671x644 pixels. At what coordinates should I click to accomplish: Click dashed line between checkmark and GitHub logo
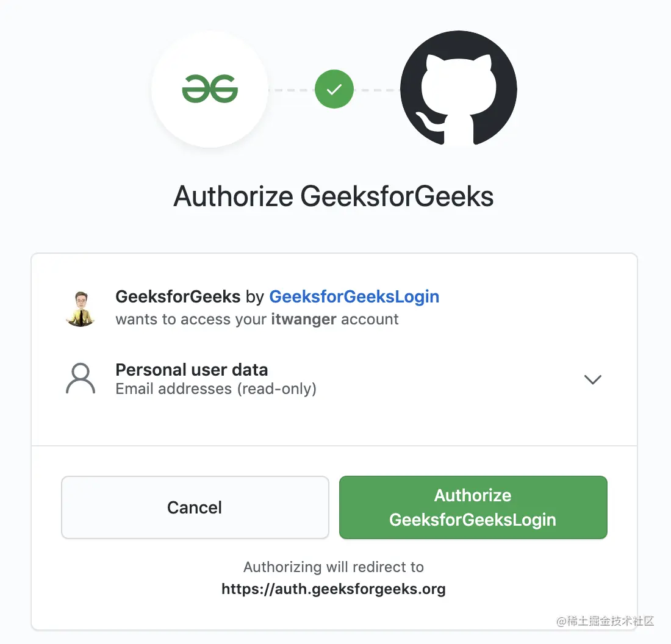[x=377, y=90]
